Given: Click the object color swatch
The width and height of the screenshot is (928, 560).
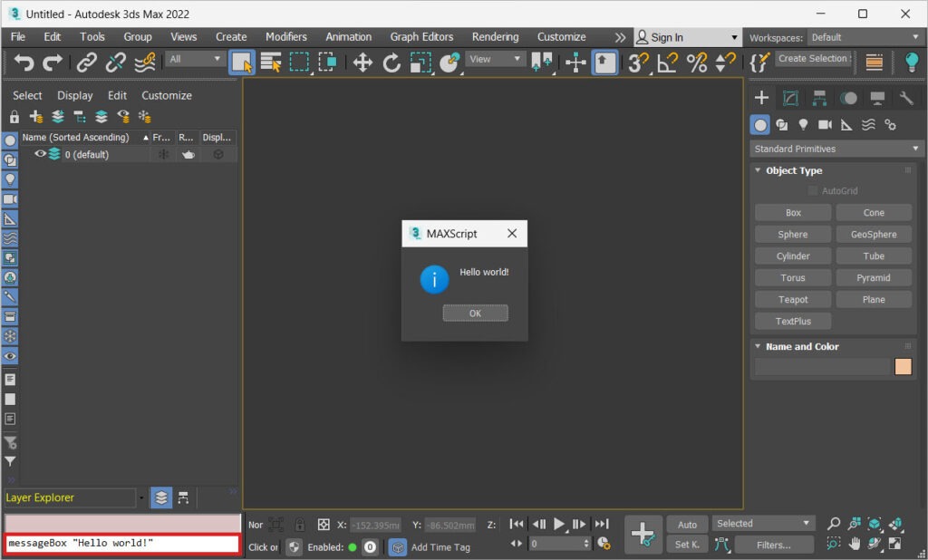Looking at the screenshot, I should (904, 366).
